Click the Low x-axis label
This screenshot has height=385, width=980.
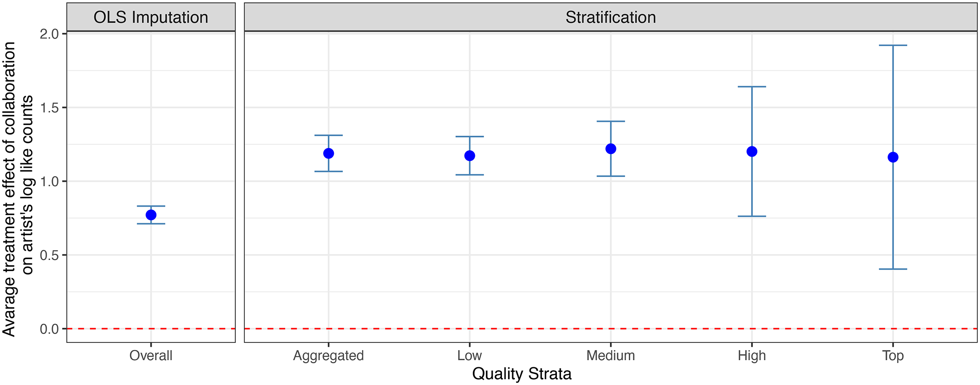[470, 356]
